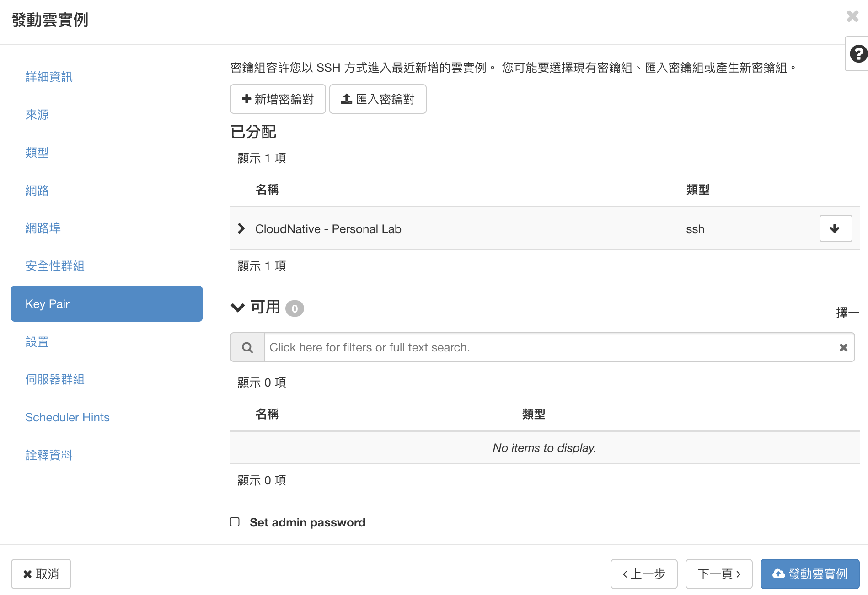This screenshot has width=868, height=595.
Task: Click the search magnifier icon
Action: coord(247,347)
